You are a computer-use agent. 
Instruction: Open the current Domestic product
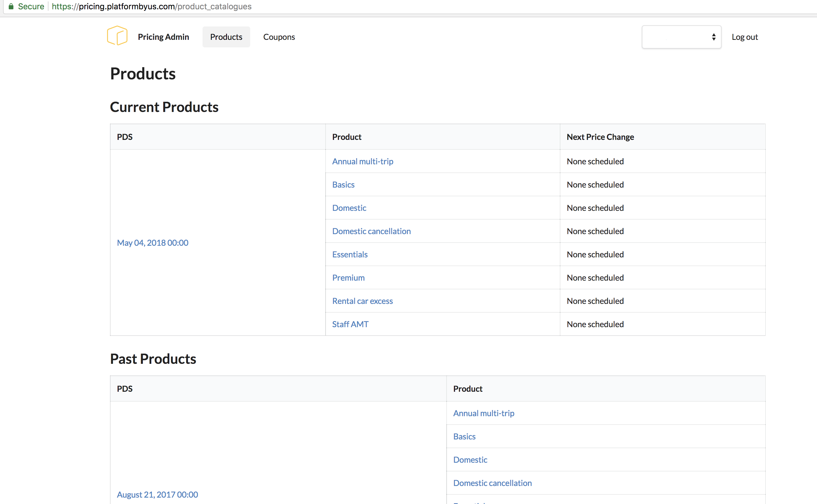click(349, 208)
